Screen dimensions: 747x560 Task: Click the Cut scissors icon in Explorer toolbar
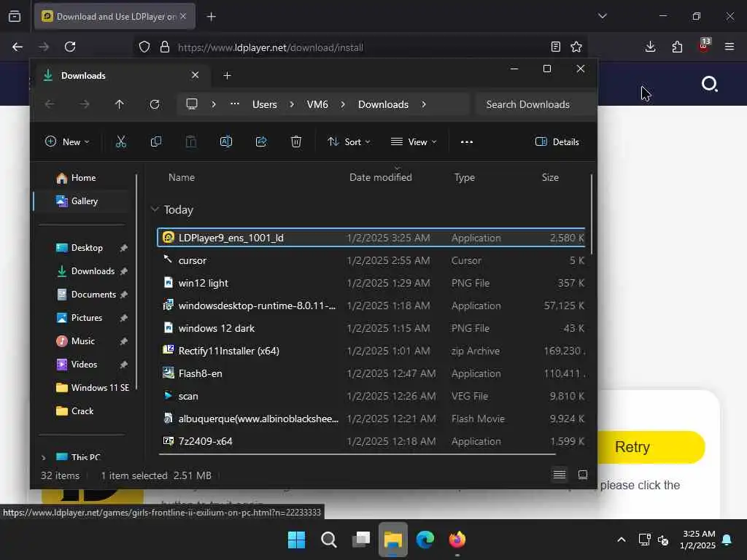tap(121, 142)
